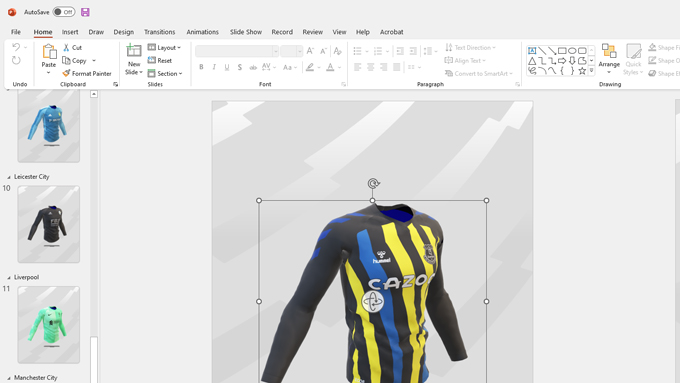
Task: Select the Oval shape
Action: 572,51
